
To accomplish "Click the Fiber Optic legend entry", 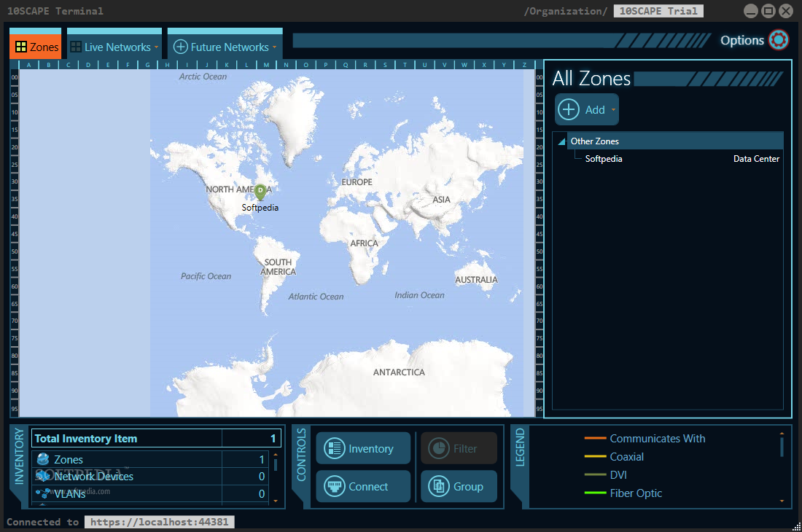I will pyautogui.click(x=636, y=493).
